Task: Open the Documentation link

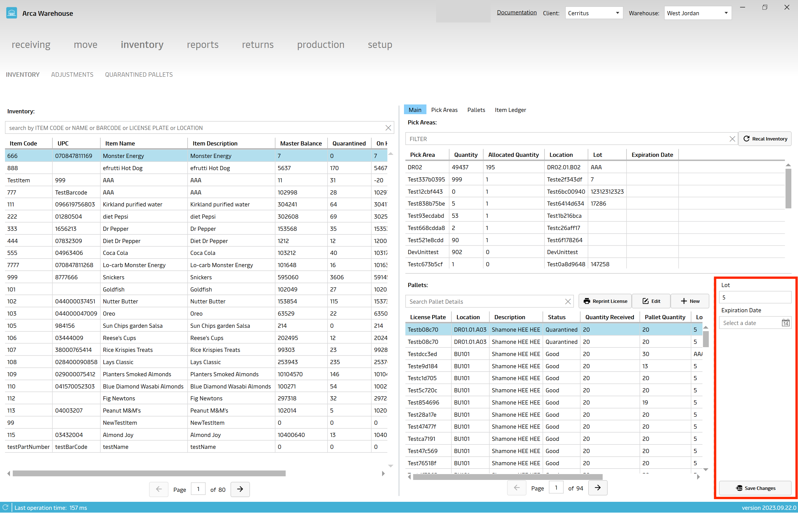Action: pos(516,12)
